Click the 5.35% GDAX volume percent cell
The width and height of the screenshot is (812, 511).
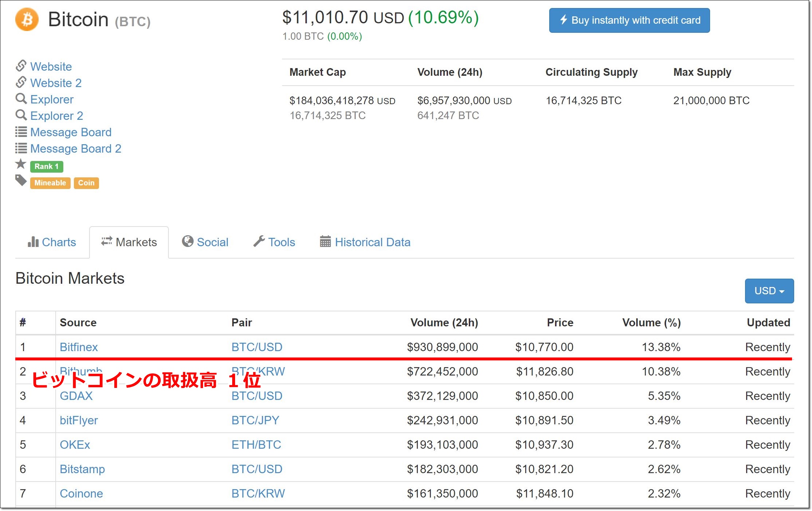(664, 396)
